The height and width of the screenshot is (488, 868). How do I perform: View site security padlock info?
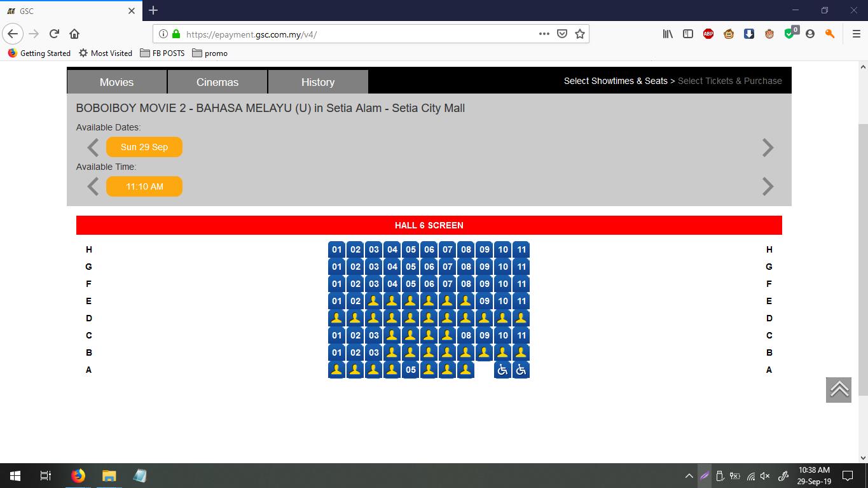(176, 34)
